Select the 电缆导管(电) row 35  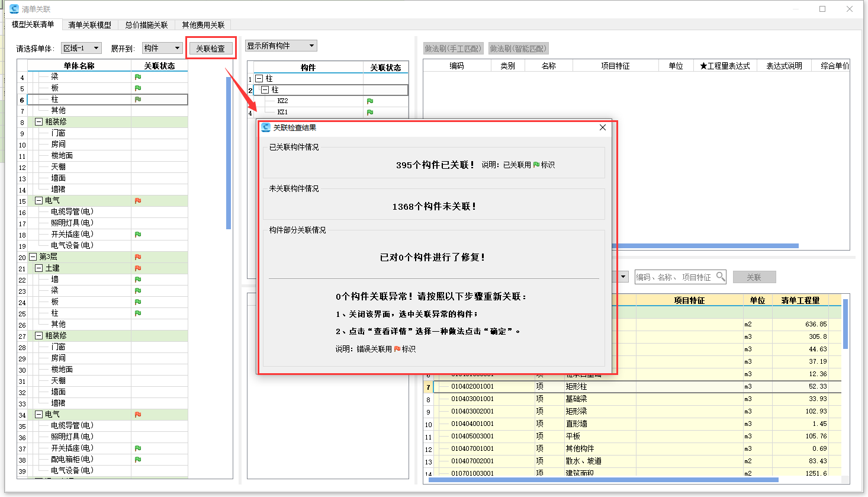(x=103, y=426)
